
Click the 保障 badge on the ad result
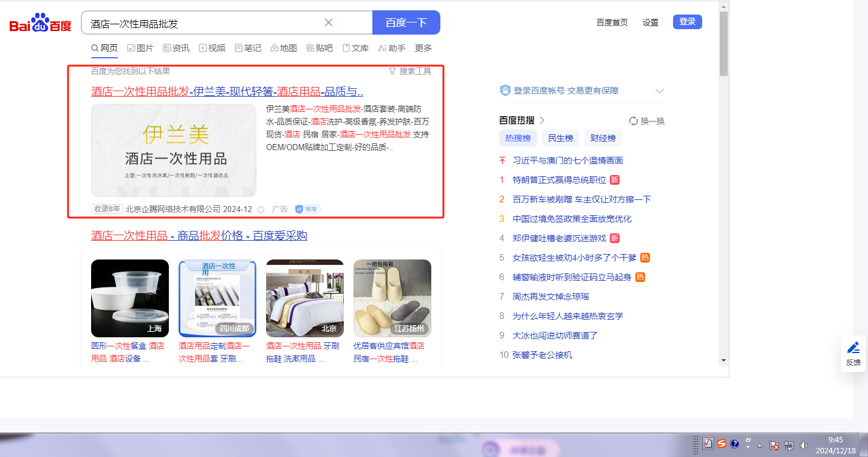point(307,209)
